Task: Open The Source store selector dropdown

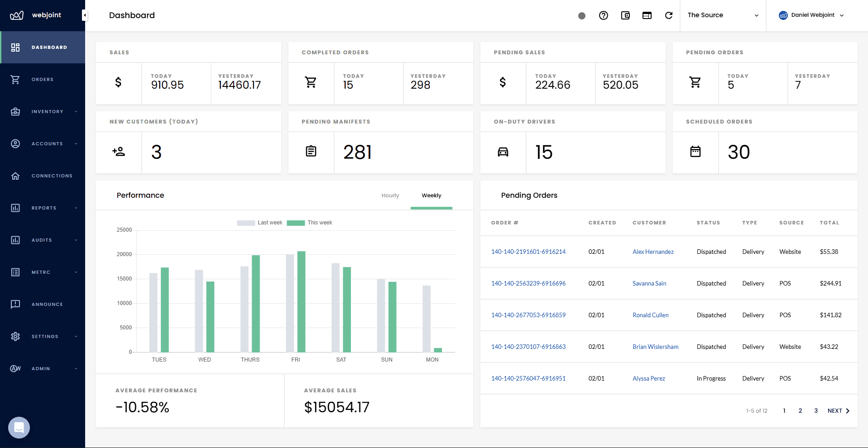Action: (723, 15)
